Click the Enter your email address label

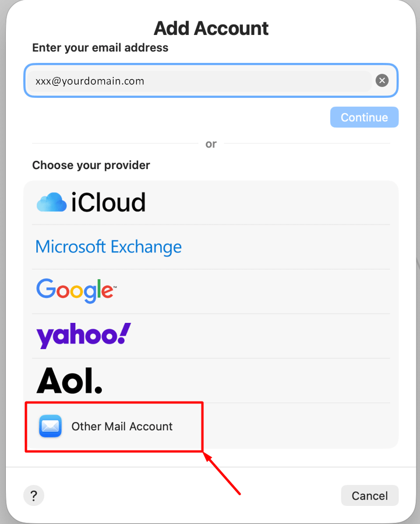100,48
